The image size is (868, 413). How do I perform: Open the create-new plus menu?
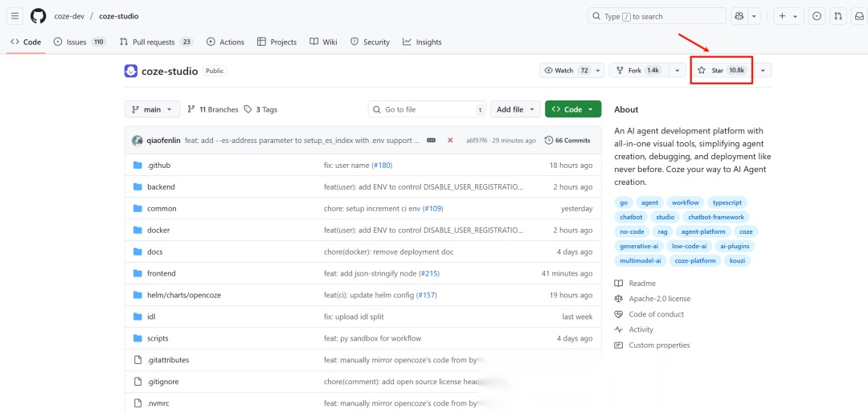click(x=788, y=16)
